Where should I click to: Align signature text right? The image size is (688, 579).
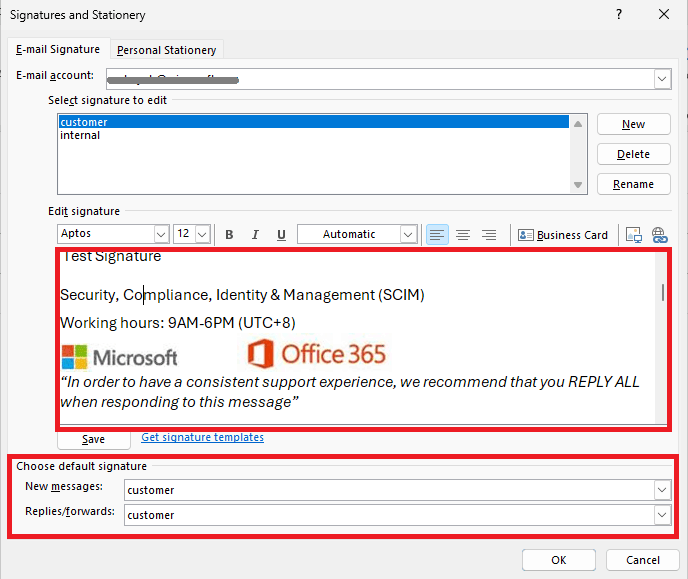489,235
